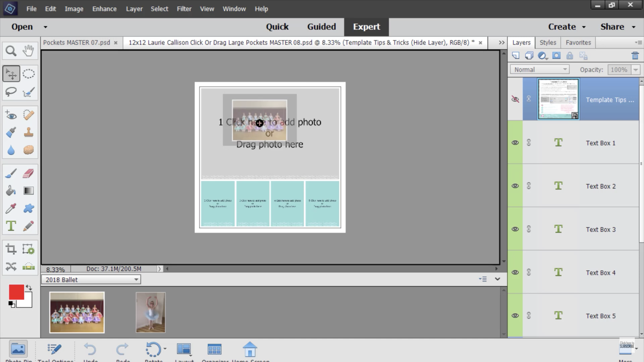Select the Quick Selection tool
The image size is (644, 362).
point(29,92)
